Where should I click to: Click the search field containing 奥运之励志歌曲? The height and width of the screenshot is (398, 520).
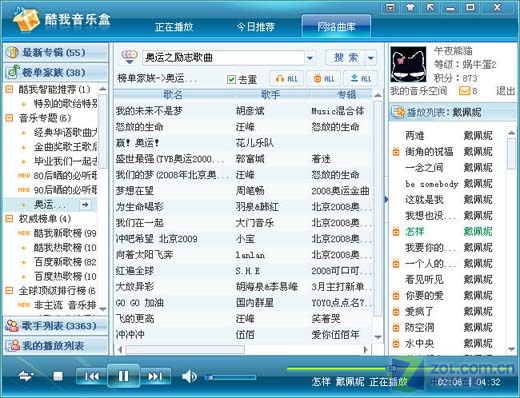pyautogui.click(x=223, y=58)
